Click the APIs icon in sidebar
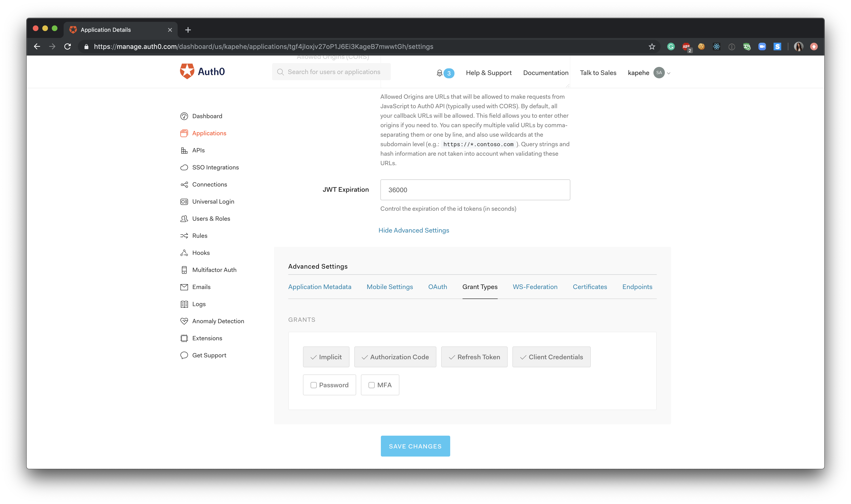Viewport: 851px width, 504px height. 183,150
